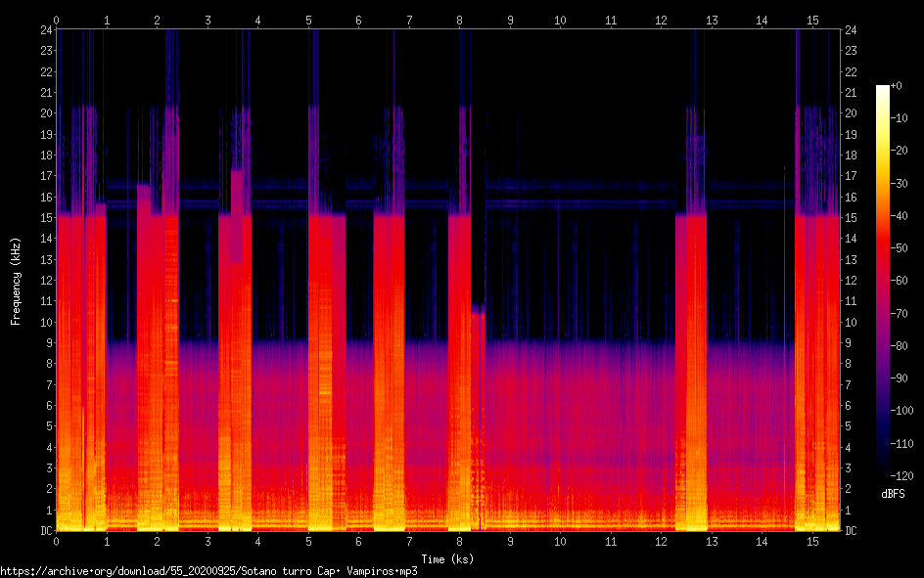Click the "-20" value on the color scale
Image resolution: width=924 pixels, height=578 pixels.
pyautogui.click(x=899, y=151)
